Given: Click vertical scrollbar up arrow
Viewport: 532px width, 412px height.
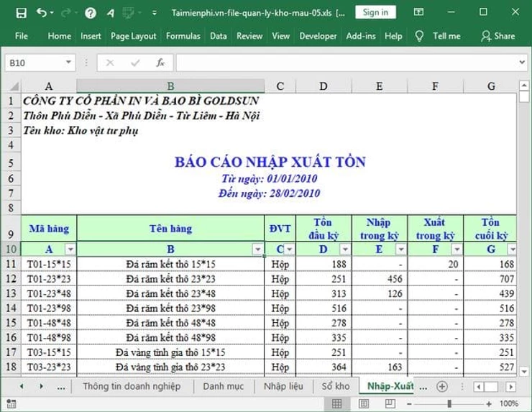Looking at the screenshot, I should tap(524, 85).
